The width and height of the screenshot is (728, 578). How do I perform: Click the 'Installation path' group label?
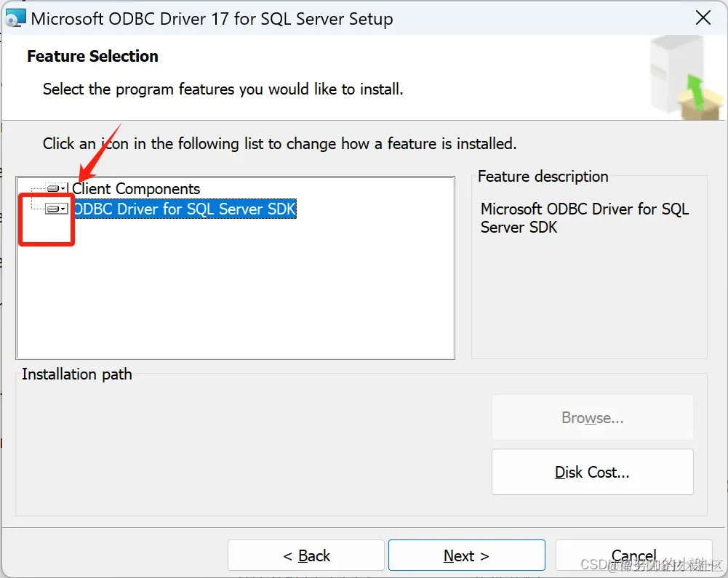tap(76, 374)
